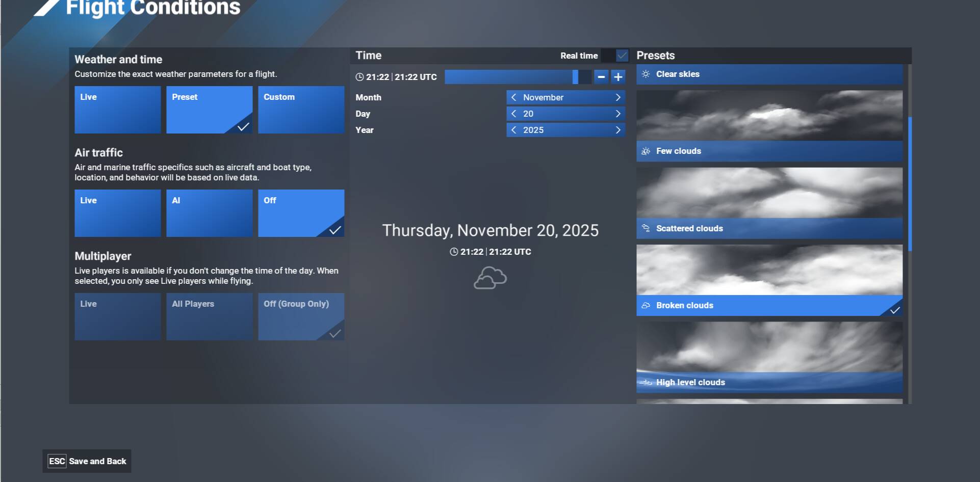Click the 'Month' label
The height and width of the screenshot is (482, 980).
tap(368, 97)
